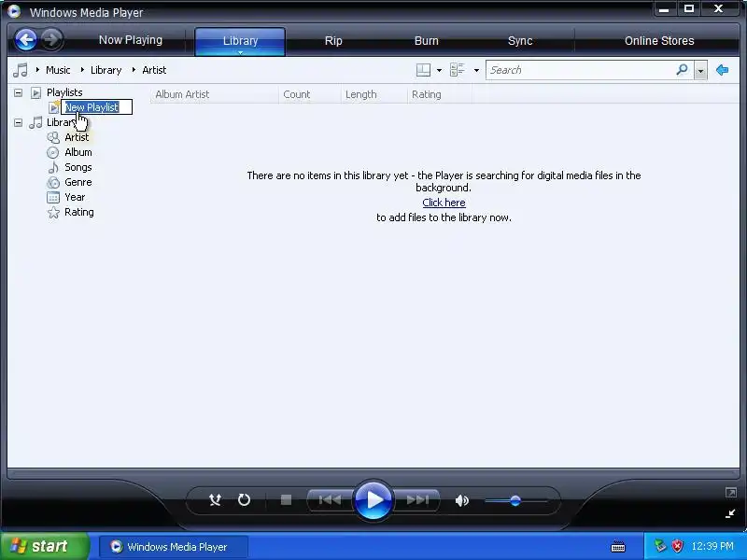Viewport: 747px width, 560px height.
Task: Open the view options dropdown arrow
Action: (476, 71)
